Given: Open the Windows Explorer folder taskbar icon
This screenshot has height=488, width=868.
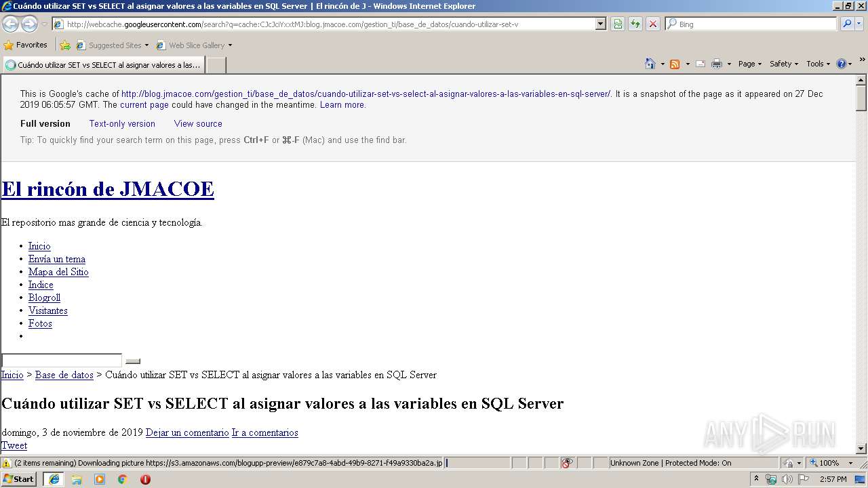Looking at the screenshot, I should coord(77,479).
